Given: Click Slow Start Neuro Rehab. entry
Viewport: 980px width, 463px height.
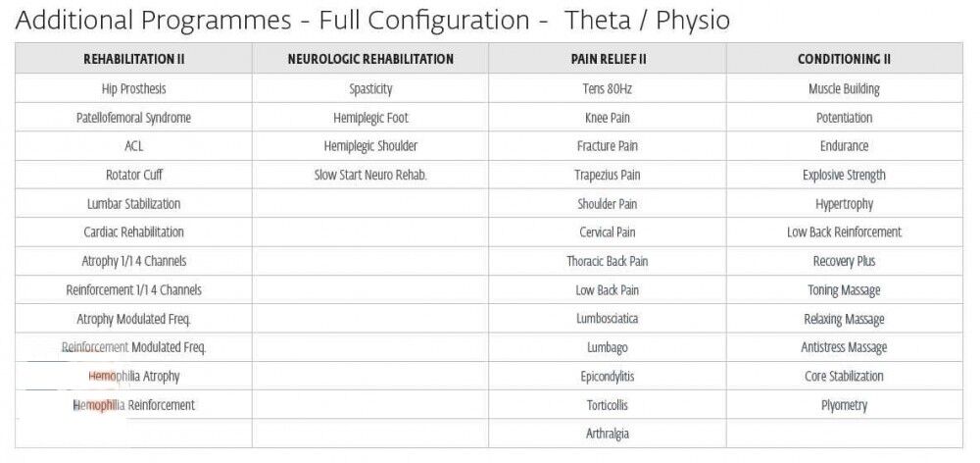Looking at the screenshot, I should point(370,175).
